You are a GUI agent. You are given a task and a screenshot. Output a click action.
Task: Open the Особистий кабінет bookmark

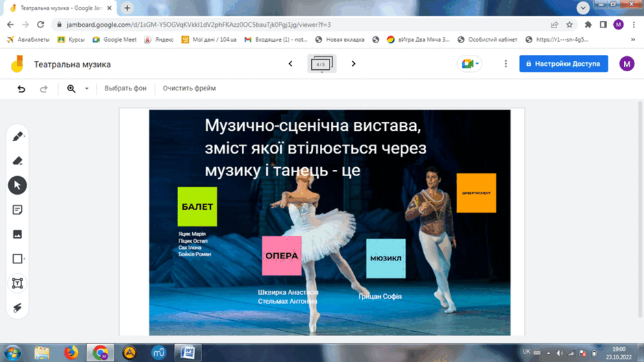pos(488,40)
